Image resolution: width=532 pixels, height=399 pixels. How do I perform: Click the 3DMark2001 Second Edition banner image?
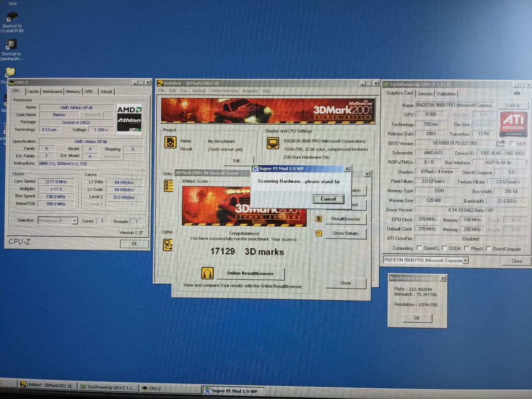[268, 111]
